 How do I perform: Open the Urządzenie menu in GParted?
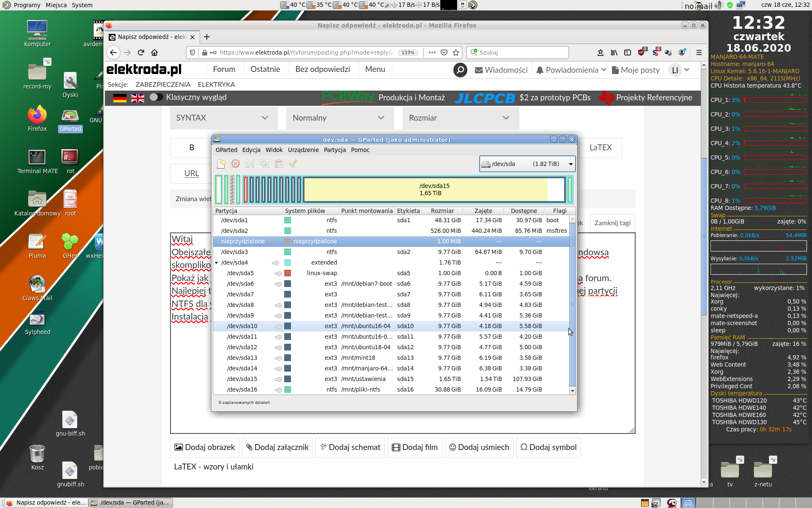point(303,150)
